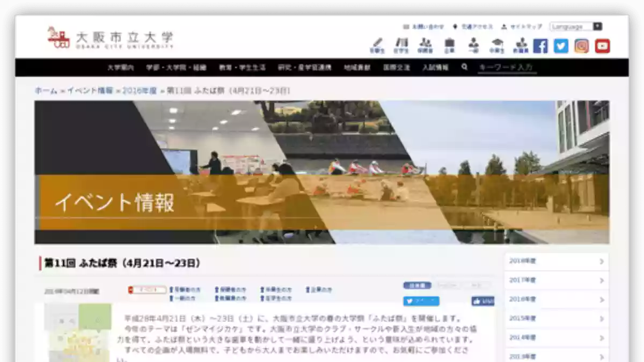
Task: Expand the 2015年度 sidebar entry
Action: [x=557, y=319]
